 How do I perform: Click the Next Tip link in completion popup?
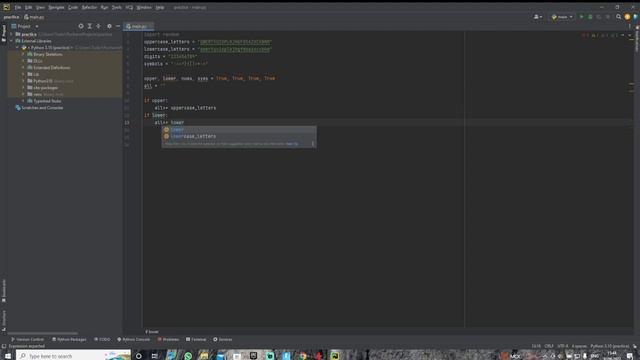(292, 144)
